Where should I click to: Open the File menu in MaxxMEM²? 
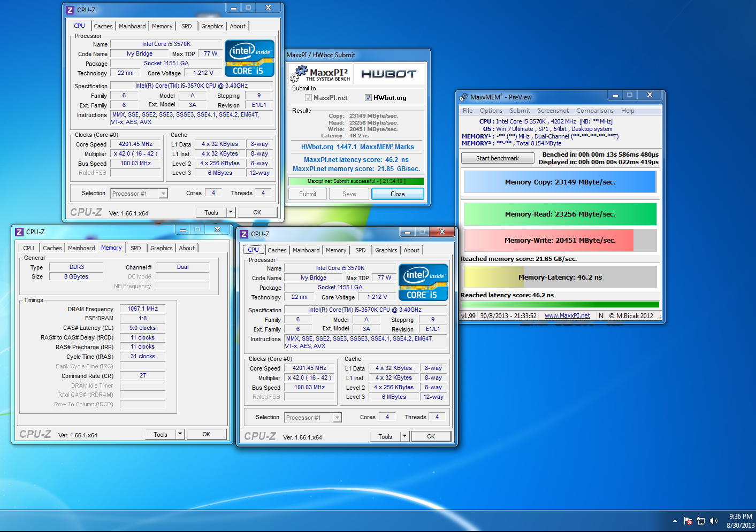click(x=468, y=111)
